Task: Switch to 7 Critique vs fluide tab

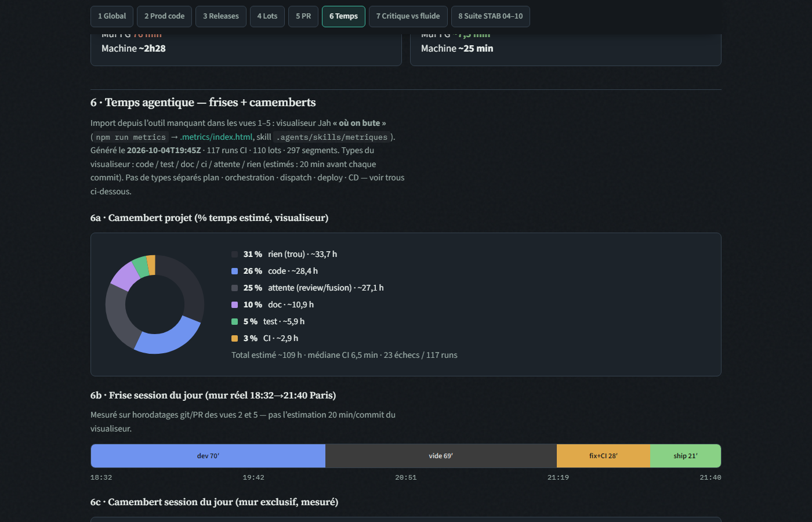Action: coord(408,16)
